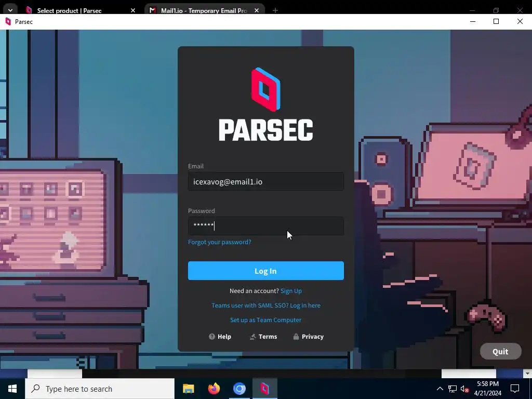Select the Parsec taskbar icon
This screenshot has height=399, width=532.
point(264,389)
